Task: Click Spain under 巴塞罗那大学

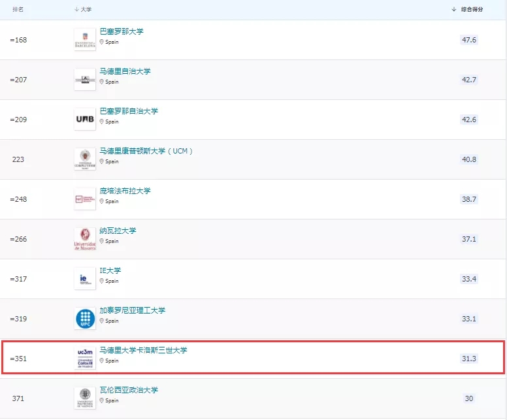Action: pos(112,42)
